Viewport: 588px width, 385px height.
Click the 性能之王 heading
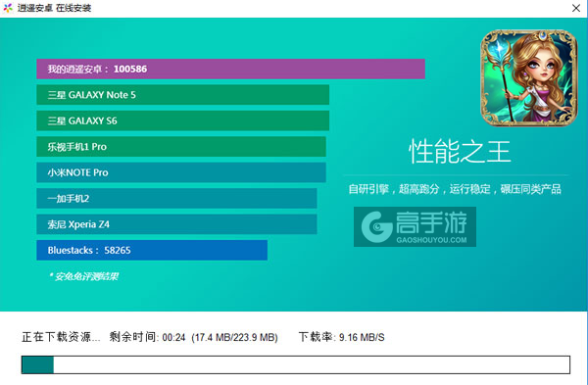click(460, 152)
